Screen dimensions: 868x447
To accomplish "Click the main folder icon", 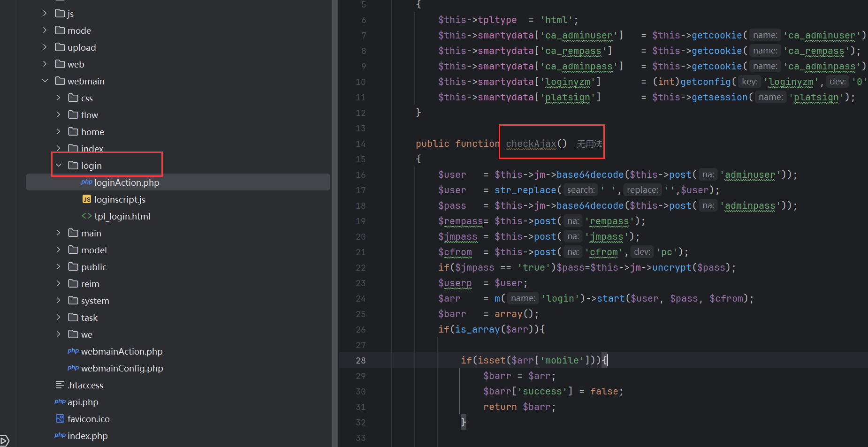I will tap(73, 233).
